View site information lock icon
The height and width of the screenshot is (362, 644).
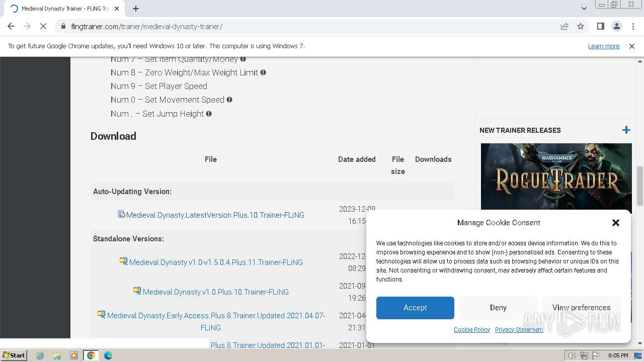click(x=63, y=26)
